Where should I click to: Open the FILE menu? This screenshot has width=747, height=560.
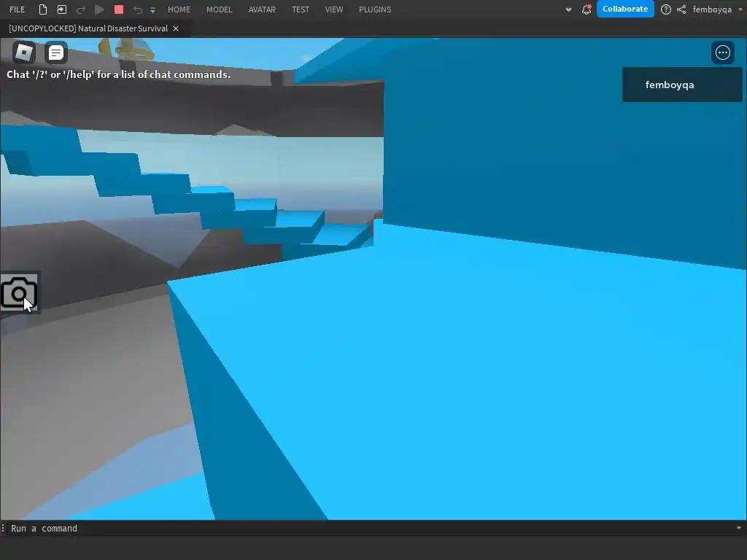[x=18, y=9]
